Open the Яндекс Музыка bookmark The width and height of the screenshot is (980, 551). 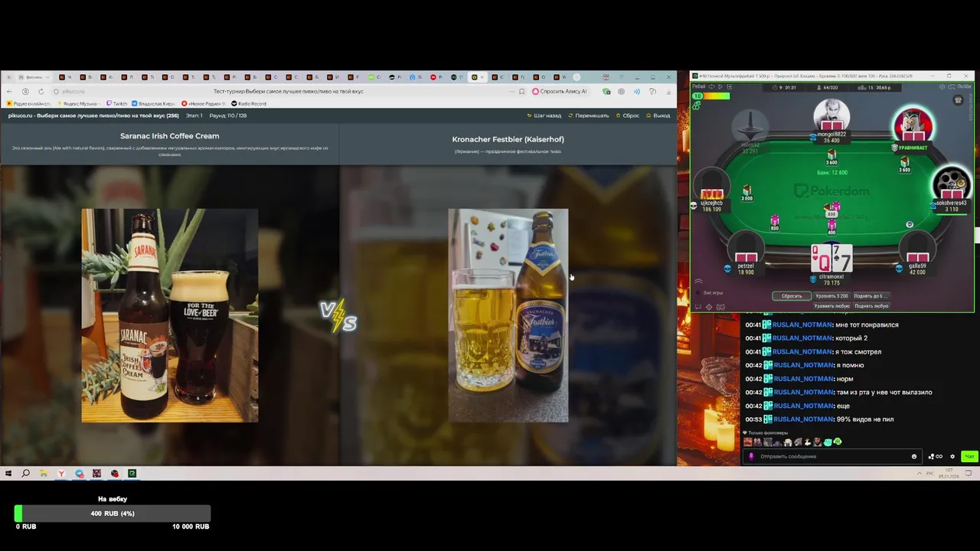[x=78, y=103]
